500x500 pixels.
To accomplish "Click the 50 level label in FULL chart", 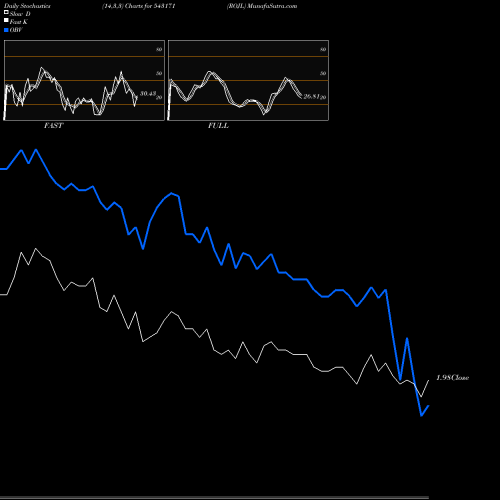I will tap(323, 73).
